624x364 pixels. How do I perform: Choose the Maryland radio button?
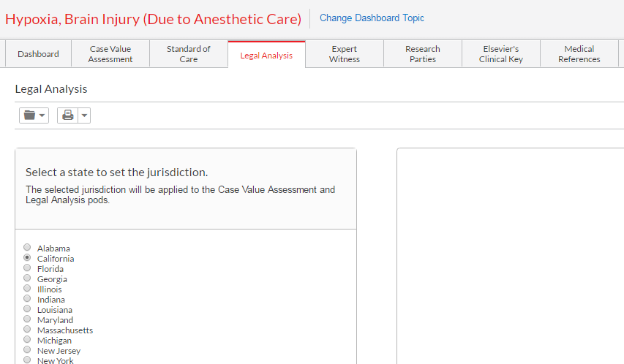(x=27, y=319)
